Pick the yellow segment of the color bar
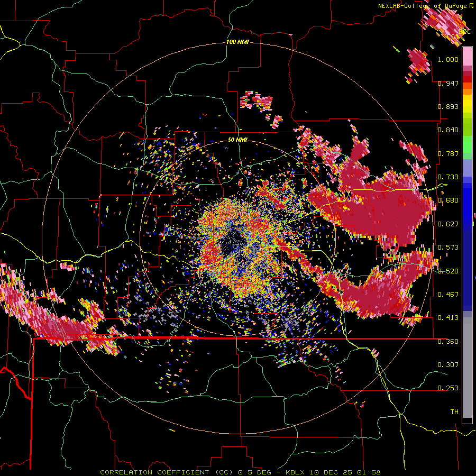476x476 pixels. [x=467, y=104]
